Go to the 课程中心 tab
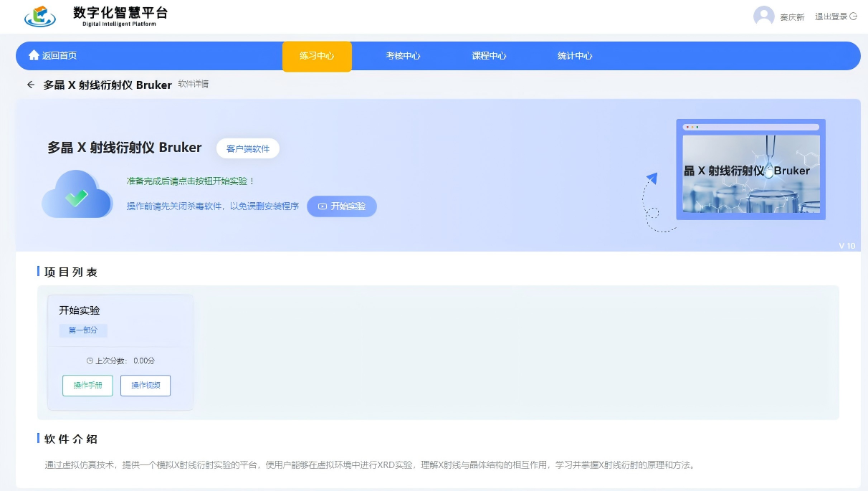Viewport: 868px width, 491px height. click(x=489, y=56)
